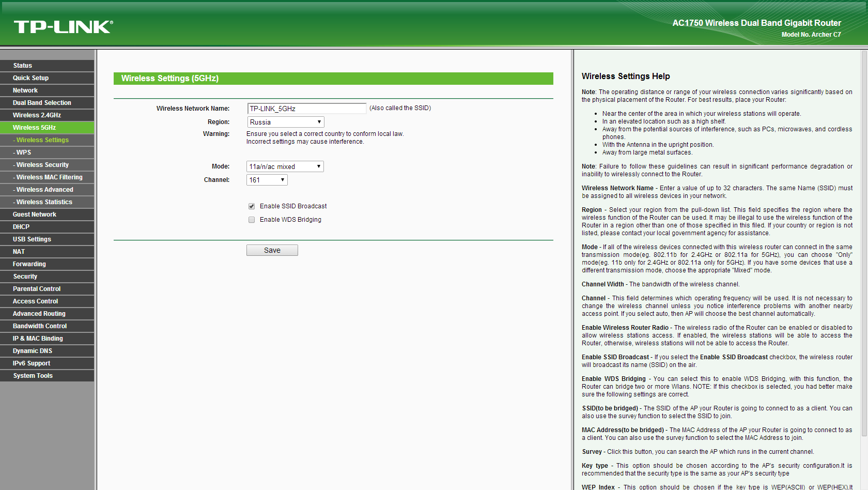Open Wireless Settings submenu item
868x490 pixels.
47,140
